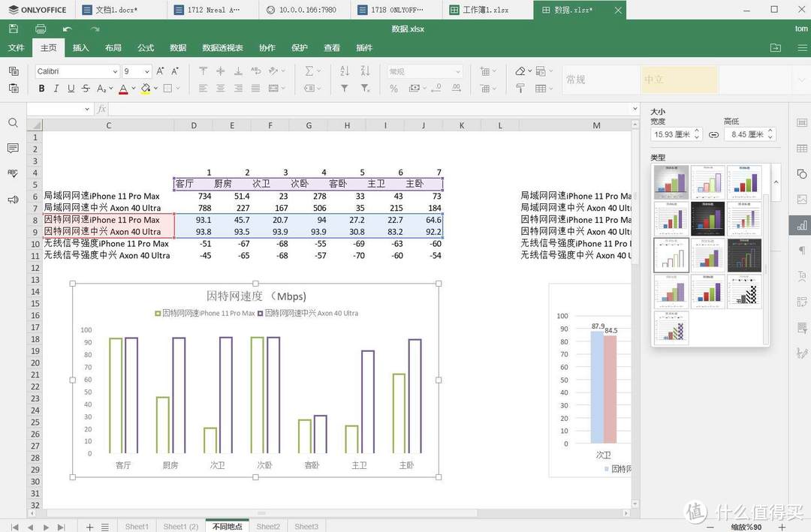The image size is (811, 532).
Task: Switch to the 公式 ribbon tab
Action: 146,47
